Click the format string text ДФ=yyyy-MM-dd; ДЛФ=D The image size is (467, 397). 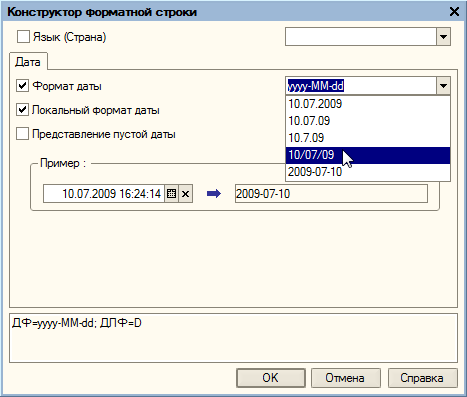[77, 323]
